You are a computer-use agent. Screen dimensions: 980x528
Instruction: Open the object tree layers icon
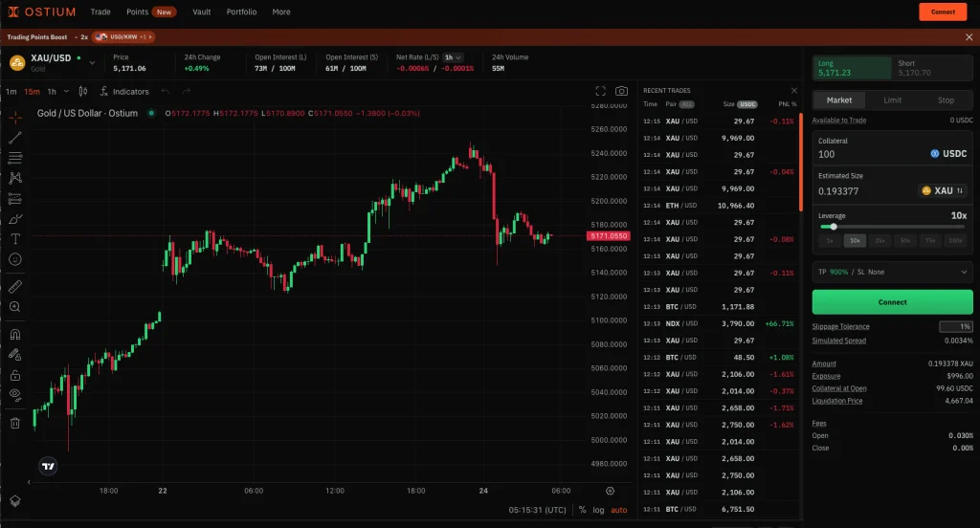pyautogui.click(x=15, y=501)
